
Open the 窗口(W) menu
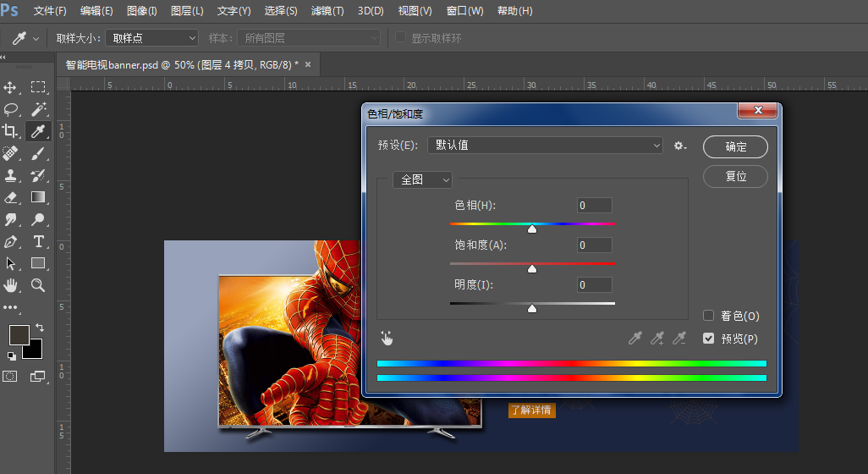click(x=464, y=10)
